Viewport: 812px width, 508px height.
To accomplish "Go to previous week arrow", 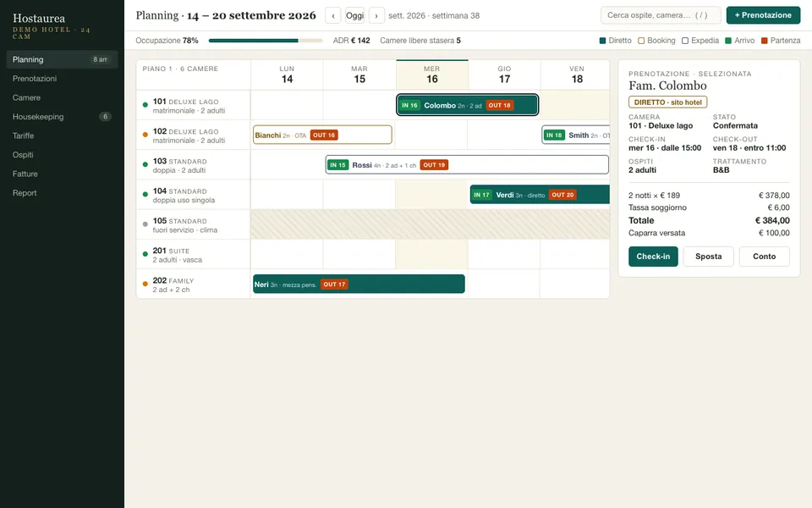I will tap(333, 15).
